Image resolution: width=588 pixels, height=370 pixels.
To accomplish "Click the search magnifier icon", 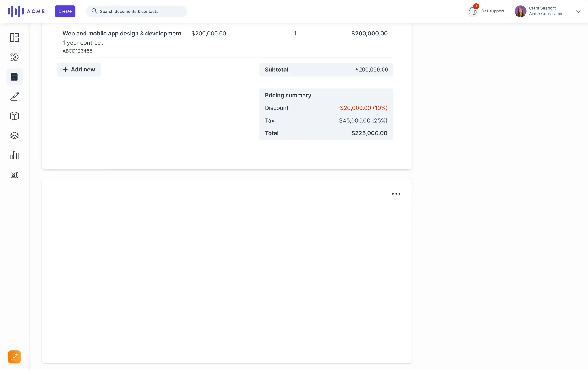I will click(94, 11).
